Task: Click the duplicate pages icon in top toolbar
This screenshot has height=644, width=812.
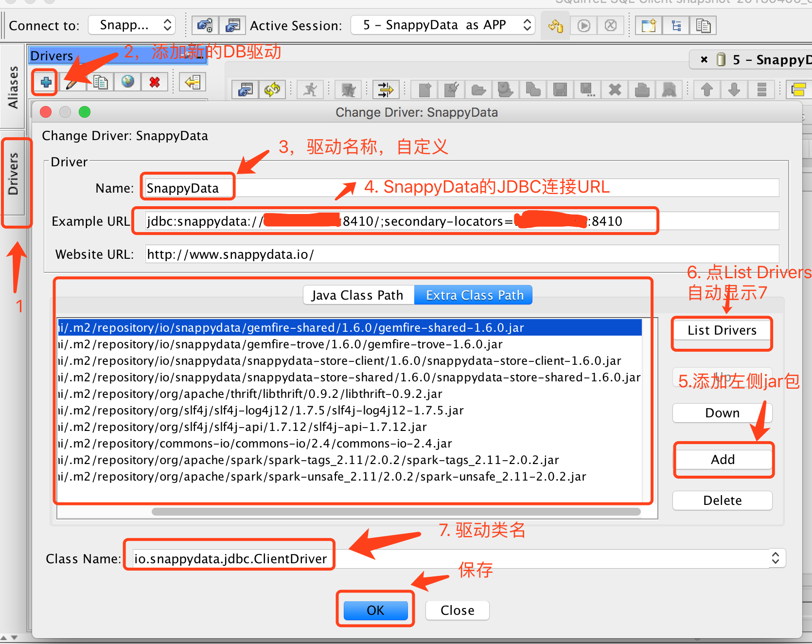Action: [x=703, y=25]
